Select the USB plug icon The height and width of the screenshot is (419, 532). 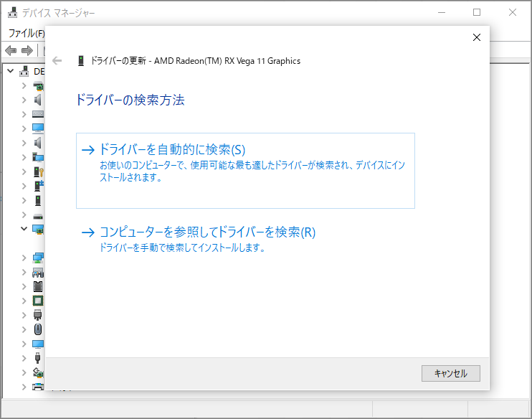(x=38, y=358)
